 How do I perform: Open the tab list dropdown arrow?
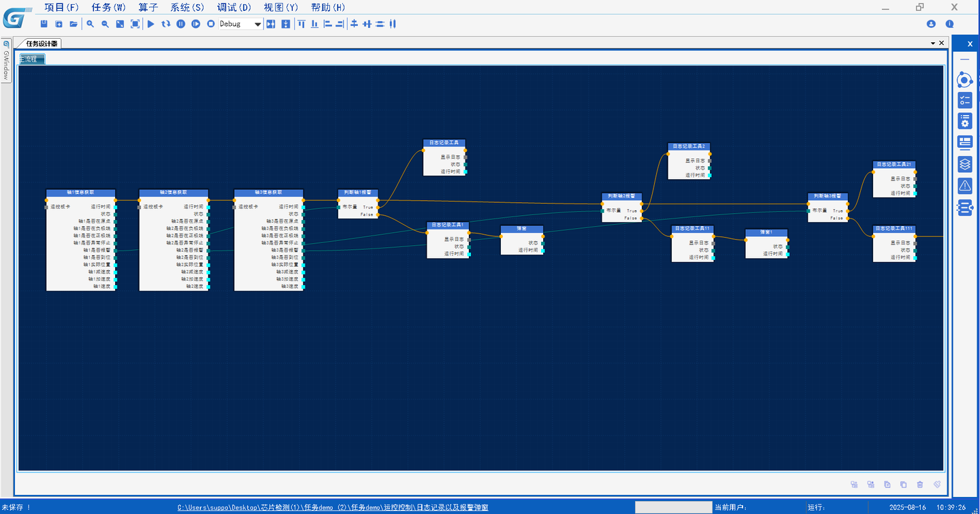pos(933,43)
